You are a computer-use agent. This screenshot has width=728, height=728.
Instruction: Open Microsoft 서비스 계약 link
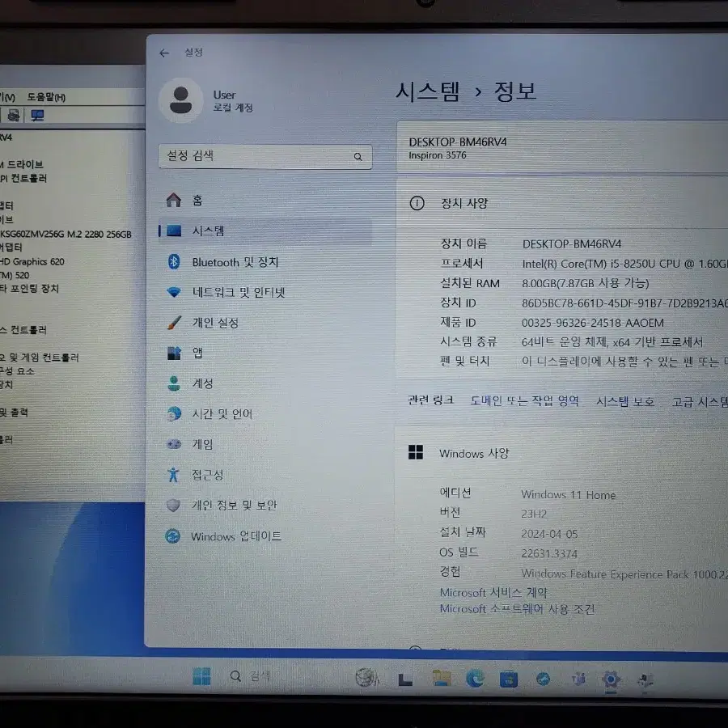click(493, 592)
